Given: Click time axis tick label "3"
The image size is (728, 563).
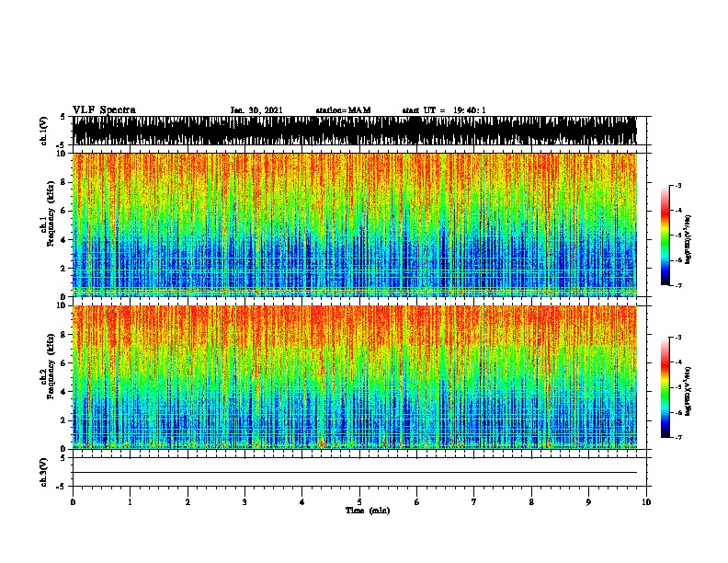Looking at the screenshot, I should tap(245, 502).
